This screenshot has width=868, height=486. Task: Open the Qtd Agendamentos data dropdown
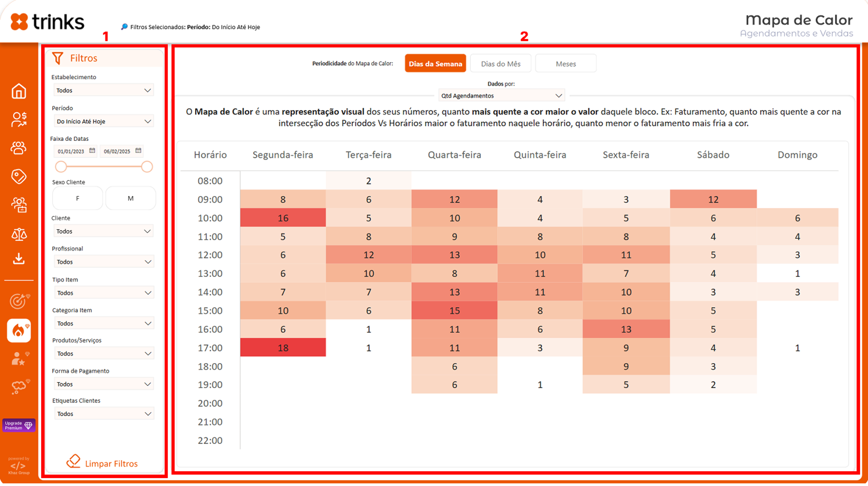[x=501, y=96]
